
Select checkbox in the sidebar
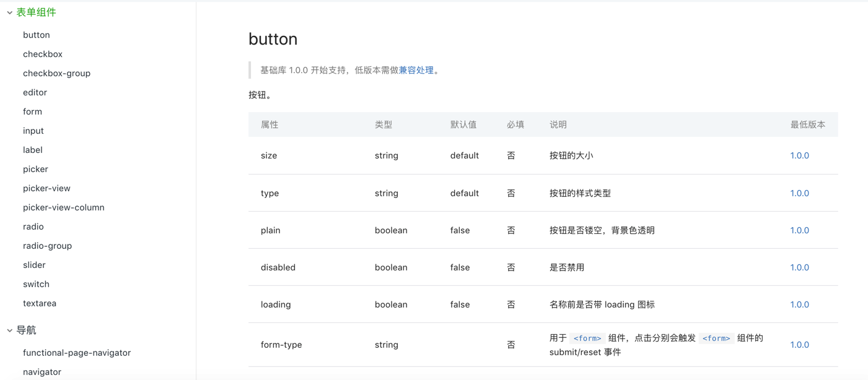coord(43,54)
